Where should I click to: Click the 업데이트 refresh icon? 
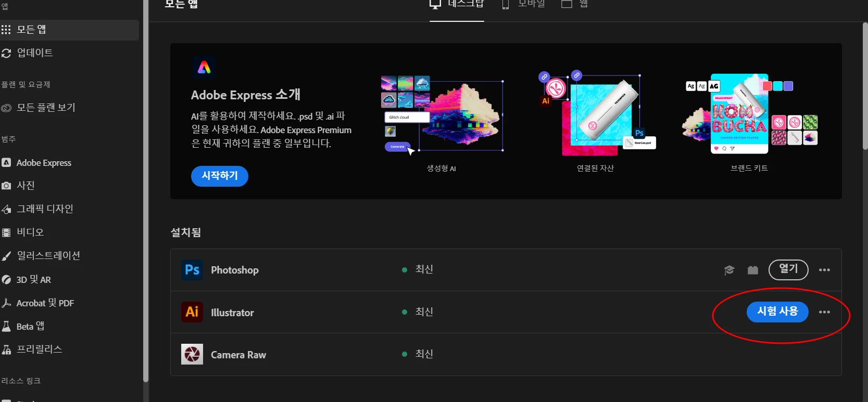(x=6, y=53)
